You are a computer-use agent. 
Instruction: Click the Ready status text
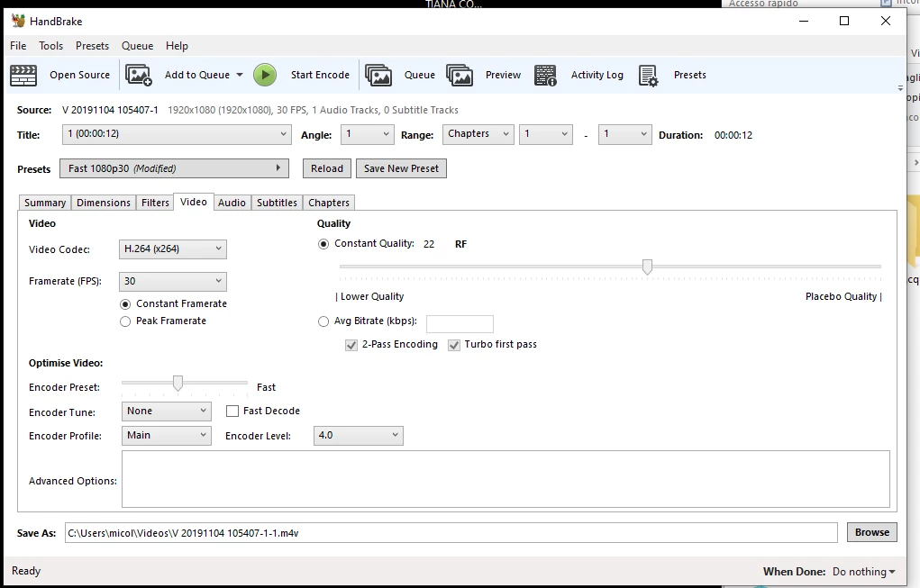(26, 571)
